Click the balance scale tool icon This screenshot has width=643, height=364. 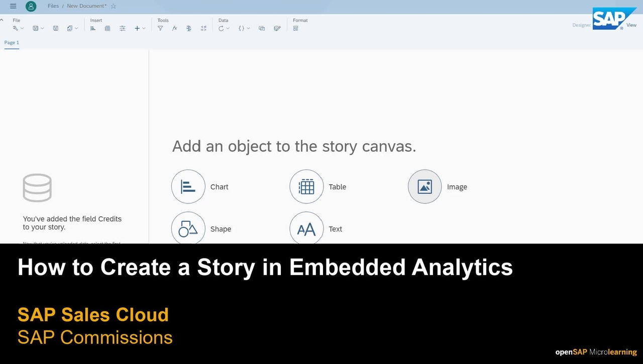189,29
